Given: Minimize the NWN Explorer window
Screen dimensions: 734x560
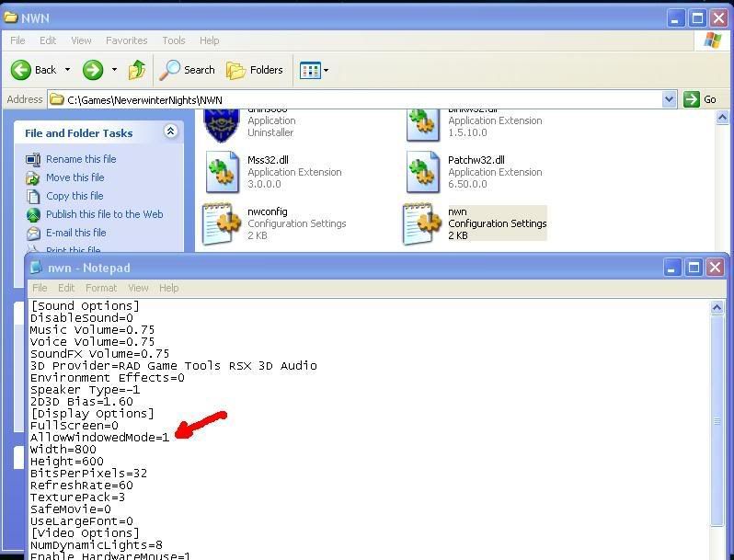Looking at the screenshot, I should tap(675, 18).
